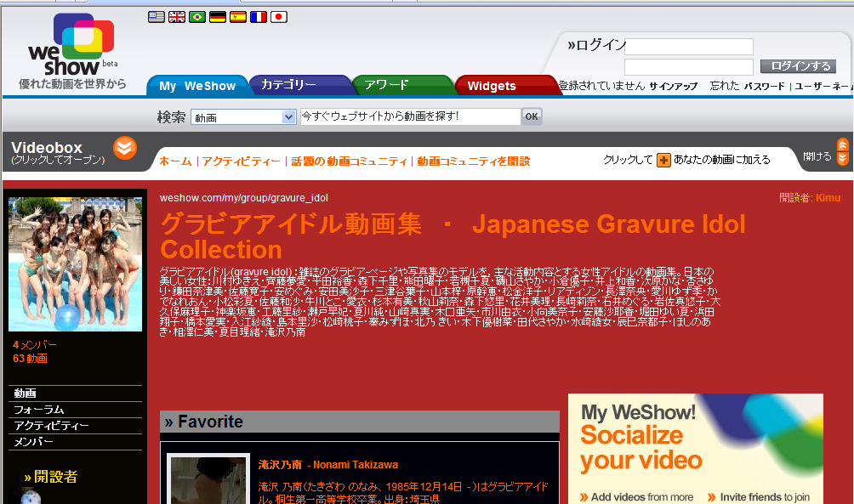
Task: Click the login password field
Action: pyautogui.click(x=689, y=67)
